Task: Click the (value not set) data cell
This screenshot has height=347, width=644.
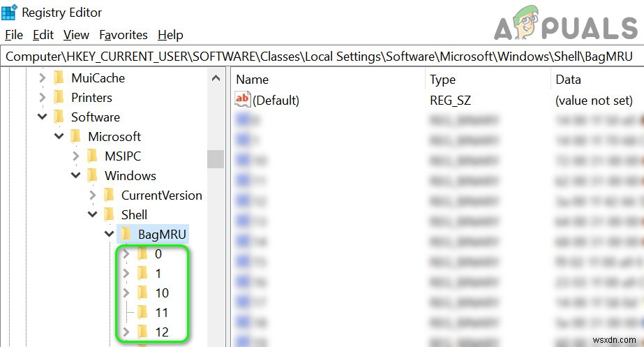Action: [x=594, y=101]
